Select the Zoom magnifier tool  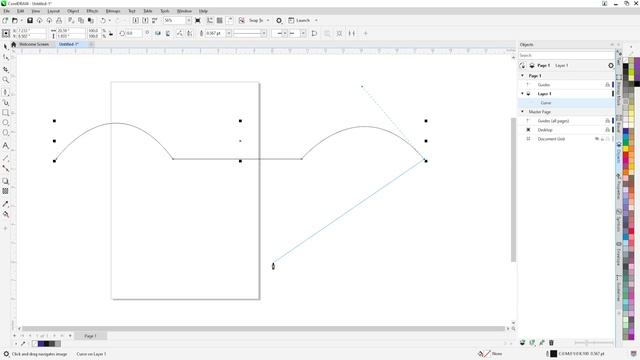point(6,80)
